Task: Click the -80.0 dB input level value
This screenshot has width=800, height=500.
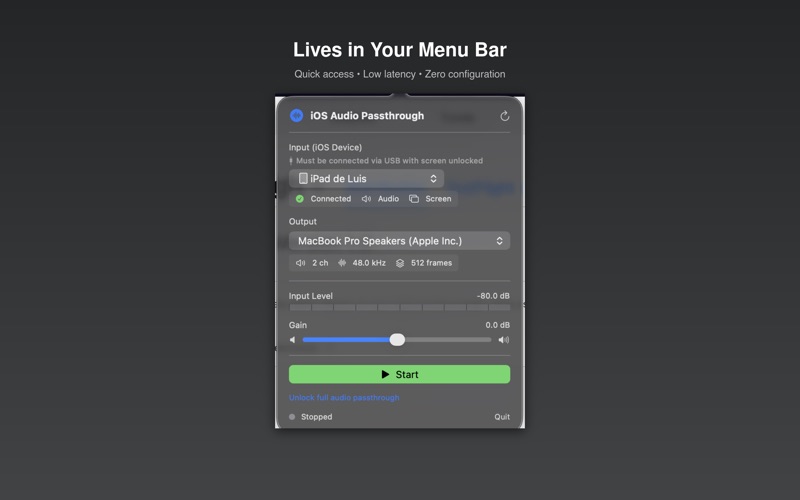Action: click(493, 296)
